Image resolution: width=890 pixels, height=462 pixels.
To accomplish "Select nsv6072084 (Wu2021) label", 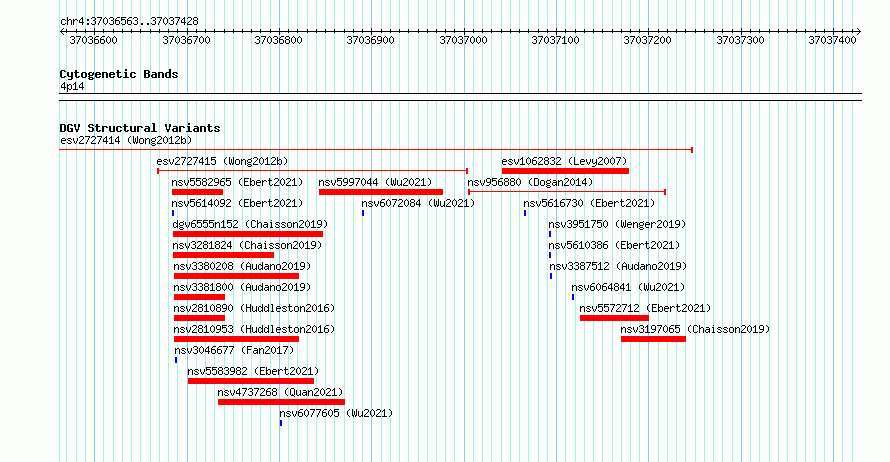I will pos(418,203).
